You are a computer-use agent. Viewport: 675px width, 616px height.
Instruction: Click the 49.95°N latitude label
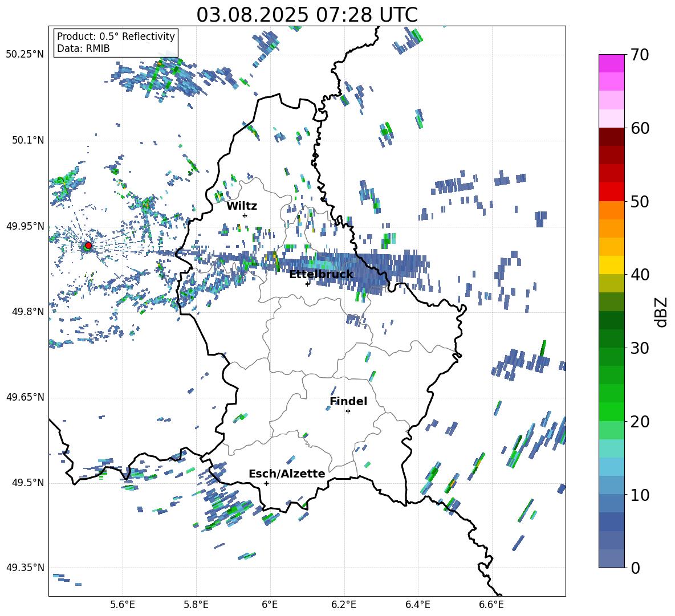(x=25, y=226)
